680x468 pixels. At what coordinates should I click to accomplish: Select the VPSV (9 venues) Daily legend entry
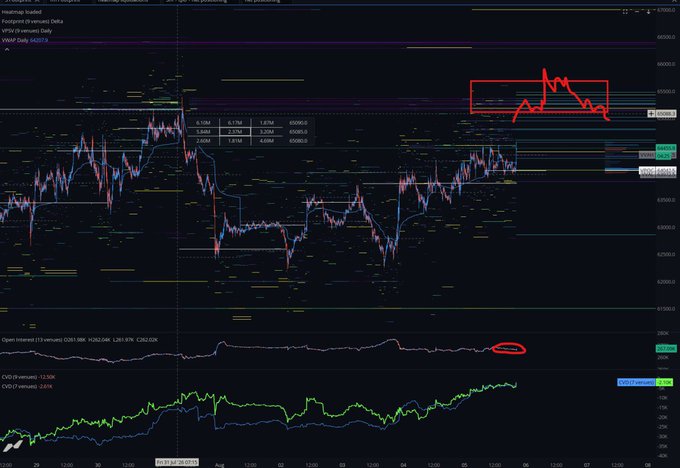[x=27, y=31]
